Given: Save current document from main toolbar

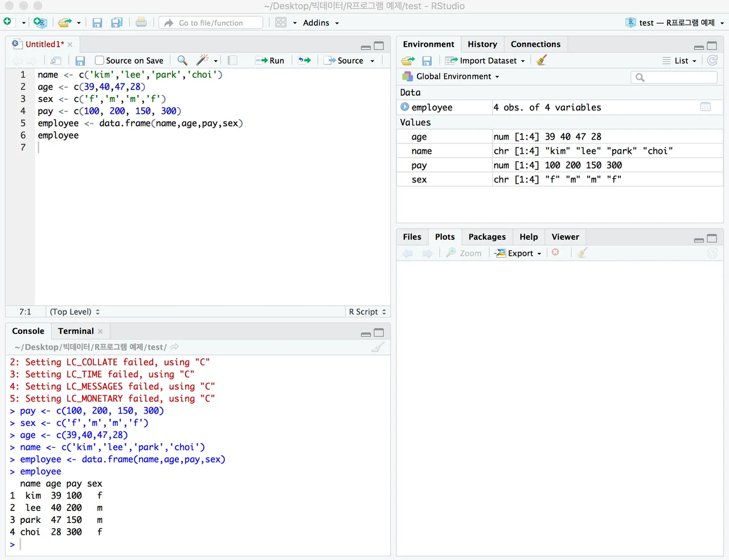Looking at the screenshot, I should 97,23.
